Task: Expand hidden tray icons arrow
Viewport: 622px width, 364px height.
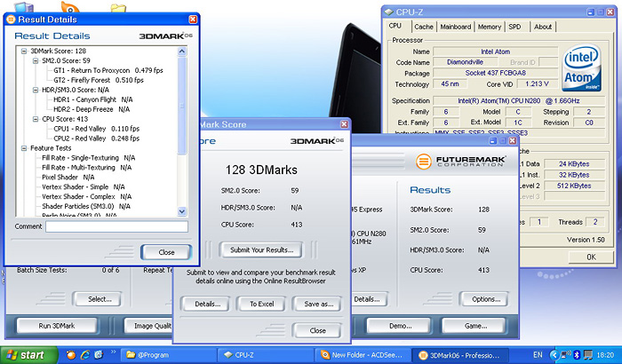Action: pos(554,355)
